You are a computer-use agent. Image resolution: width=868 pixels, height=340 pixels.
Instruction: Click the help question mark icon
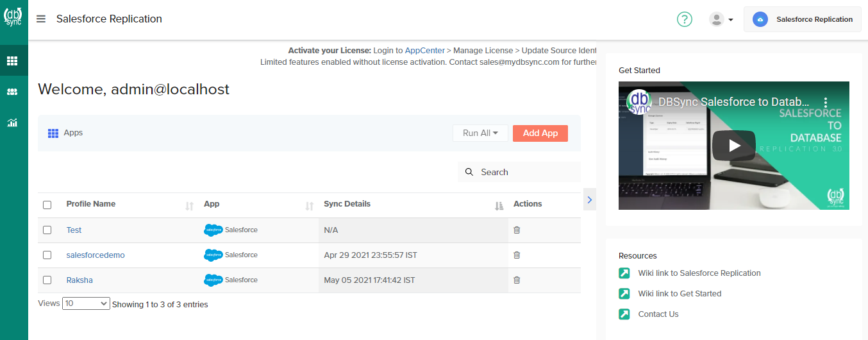[685, 19]
